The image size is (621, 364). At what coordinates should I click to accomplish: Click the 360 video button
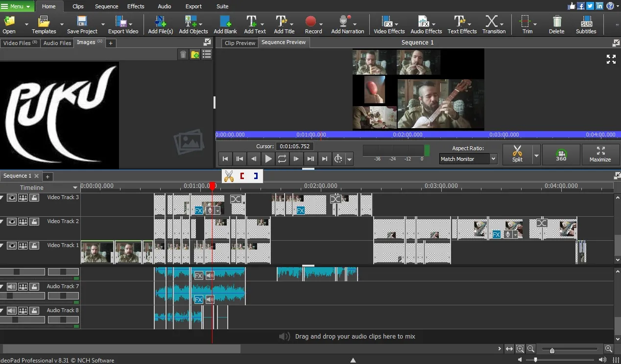click(x=561, y=155)
